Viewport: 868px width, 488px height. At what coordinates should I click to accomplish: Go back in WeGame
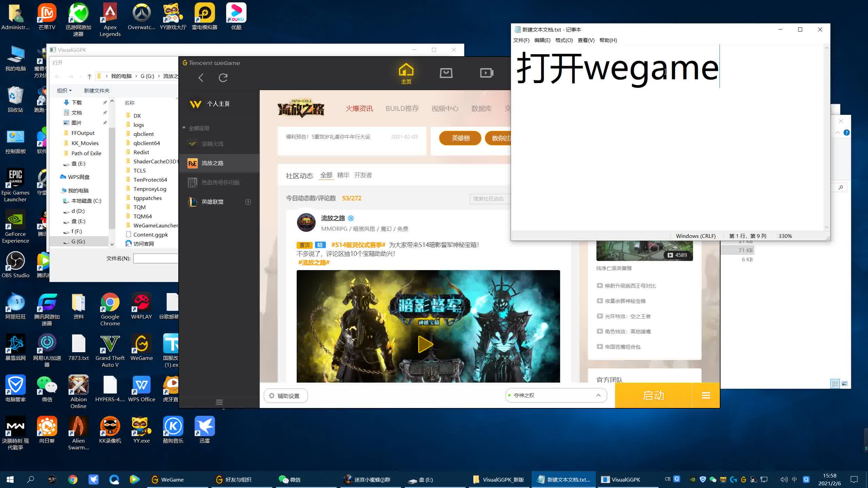pyautogui.click(x=201, y=78)
